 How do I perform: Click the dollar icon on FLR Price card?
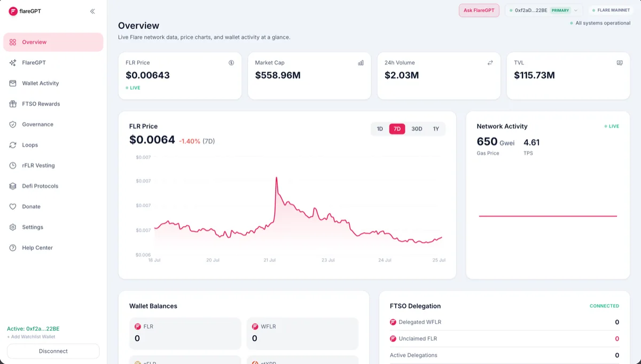point(231,62)
